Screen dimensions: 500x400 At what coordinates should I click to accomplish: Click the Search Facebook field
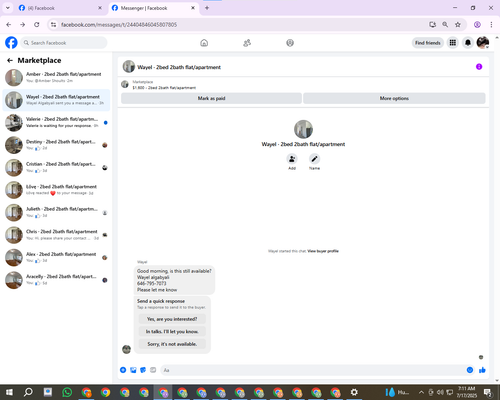click(64, 43)
